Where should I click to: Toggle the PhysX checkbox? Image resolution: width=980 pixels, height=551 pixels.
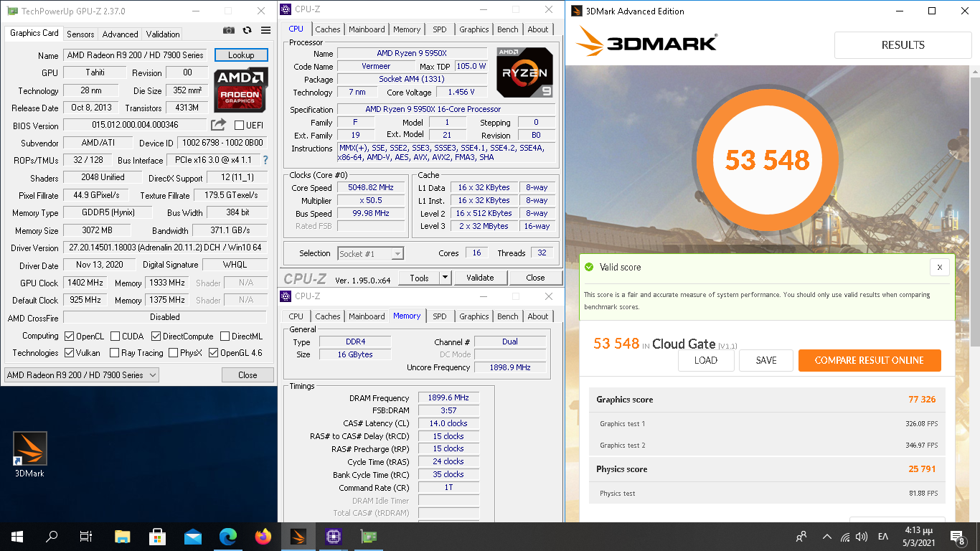pos(173,352)
